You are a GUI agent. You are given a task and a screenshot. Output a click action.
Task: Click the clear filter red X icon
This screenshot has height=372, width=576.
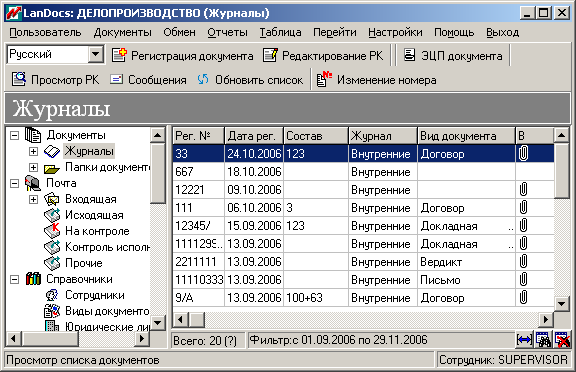[562, 340]
